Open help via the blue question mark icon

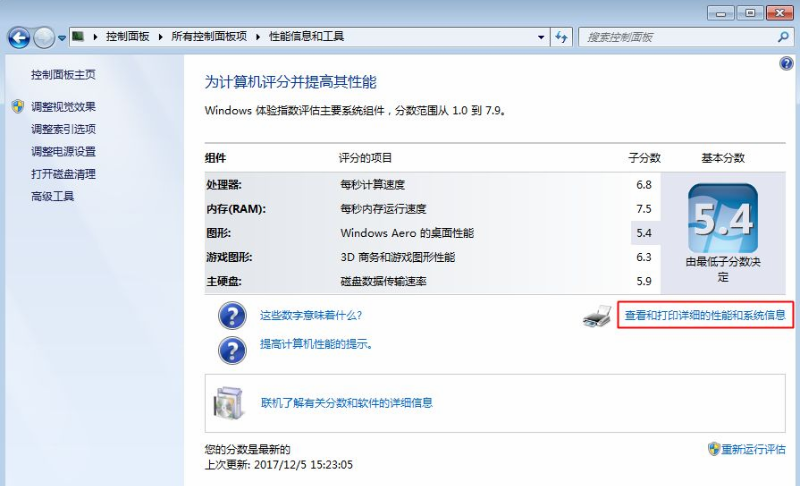click(786, 64)
